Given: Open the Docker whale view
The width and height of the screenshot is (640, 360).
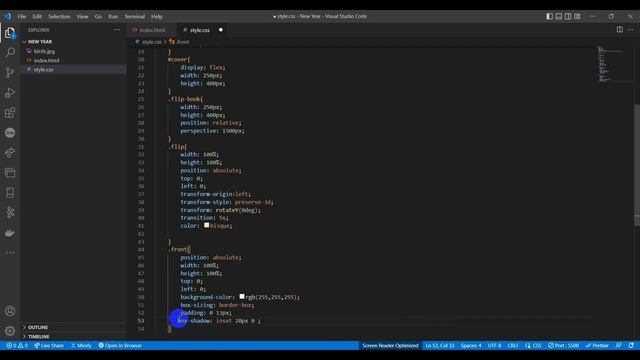Looking at the screenshot, I should [x=10, y=233].
